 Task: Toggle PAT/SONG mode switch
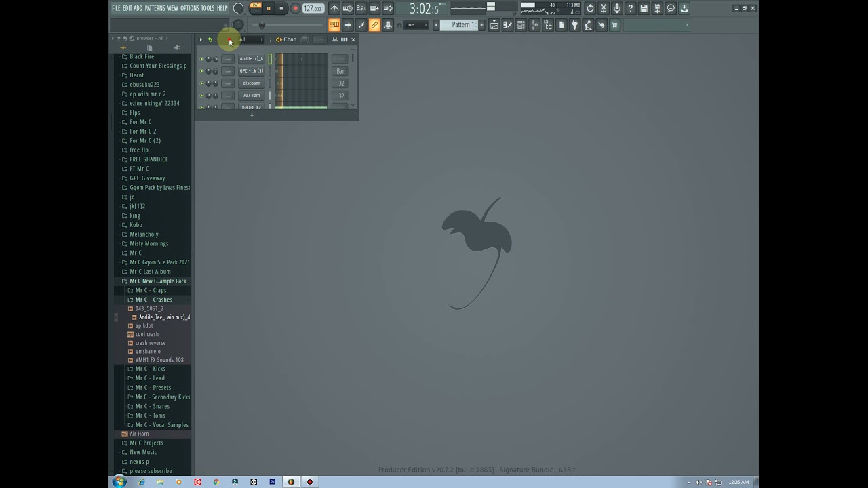click(x=256, y=8)
